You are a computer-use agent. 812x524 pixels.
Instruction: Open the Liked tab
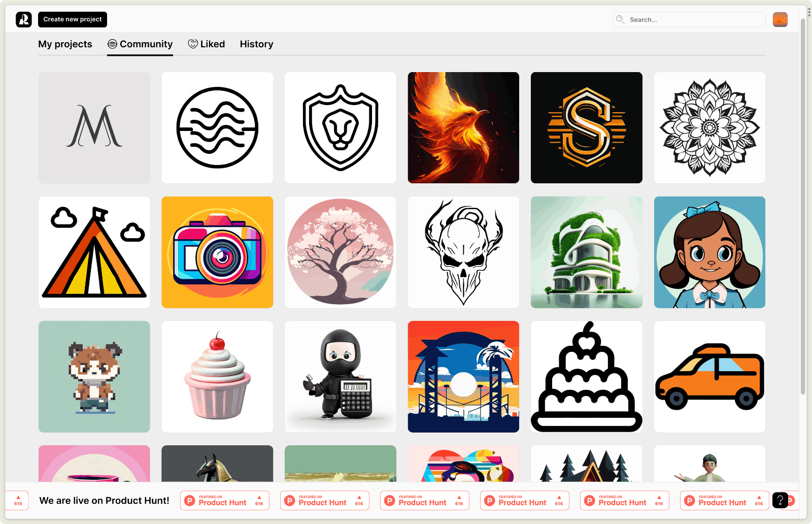[x=207, y=44]
